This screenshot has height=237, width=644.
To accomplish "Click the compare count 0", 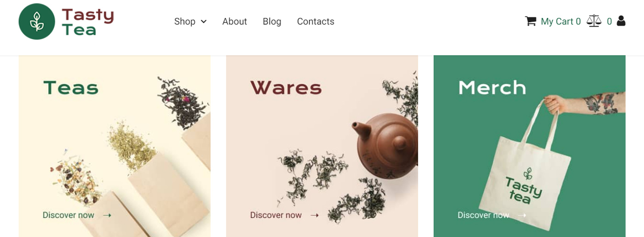I will [x=609, y=22].
